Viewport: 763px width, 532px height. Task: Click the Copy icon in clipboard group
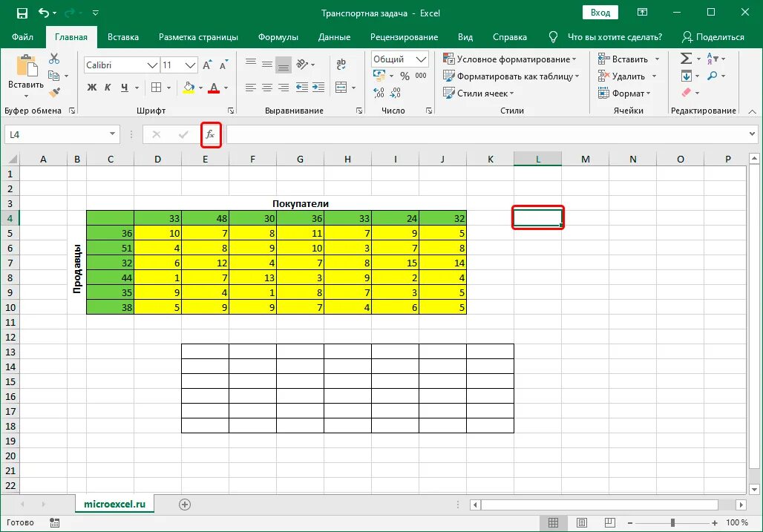click(x=54, y=76)
